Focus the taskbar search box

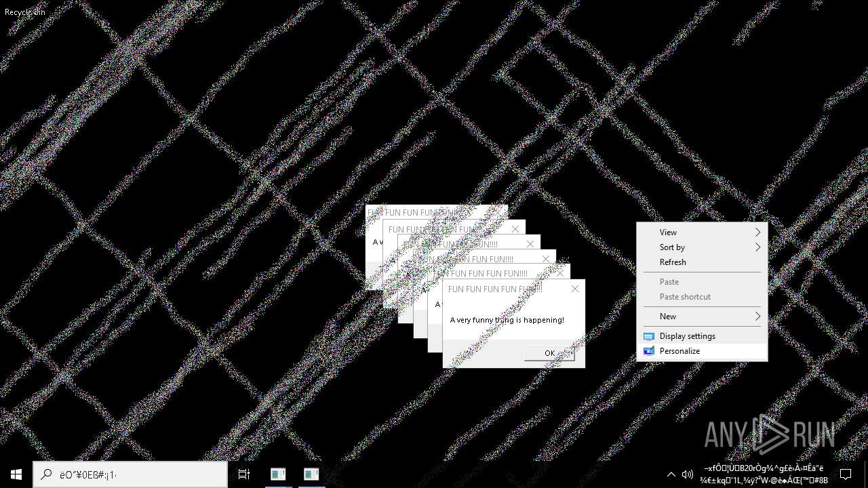130,474
